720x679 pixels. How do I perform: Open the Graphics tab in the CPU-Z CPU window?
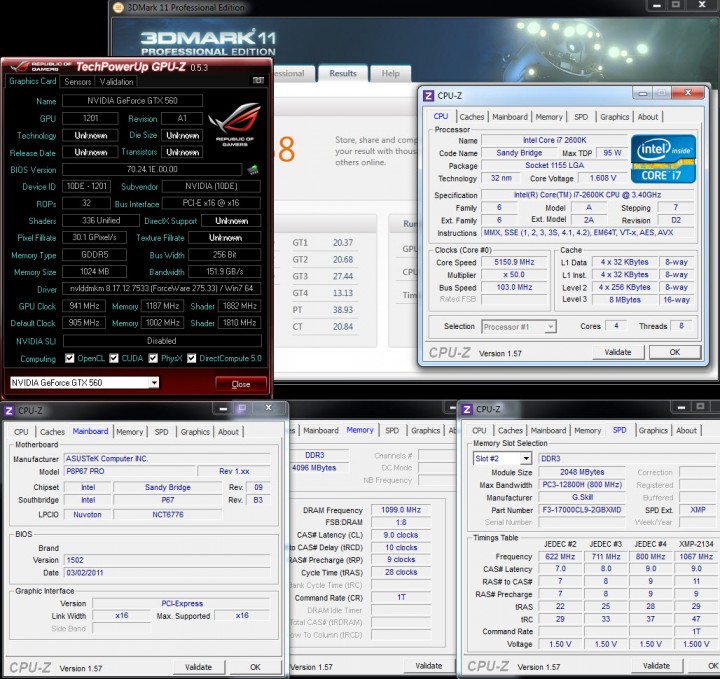tap(614, 117)
